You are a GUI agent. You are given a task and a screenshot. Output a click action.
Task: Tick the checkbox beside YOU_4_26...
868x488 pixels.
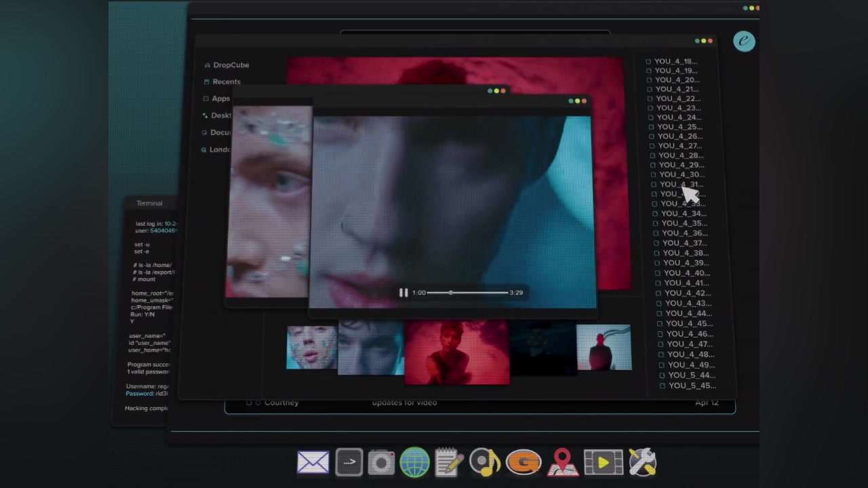pyautogui.click(x=652, y=136)
